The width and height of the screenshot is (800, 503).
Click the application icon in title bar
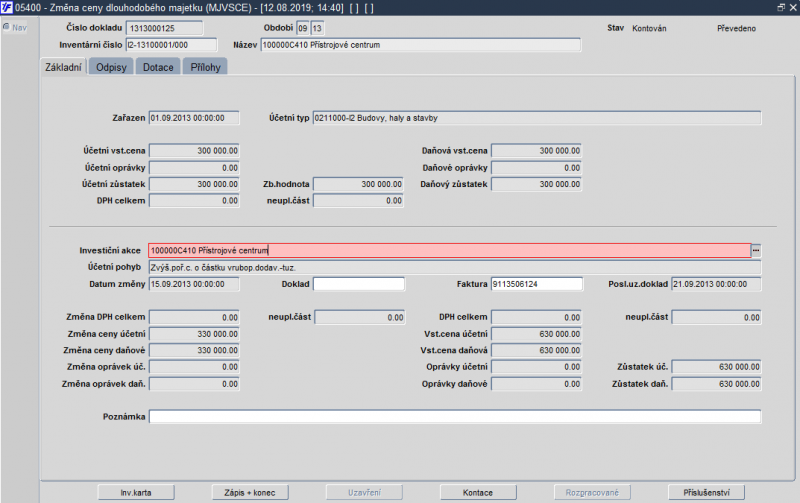(x=6, y=7)
